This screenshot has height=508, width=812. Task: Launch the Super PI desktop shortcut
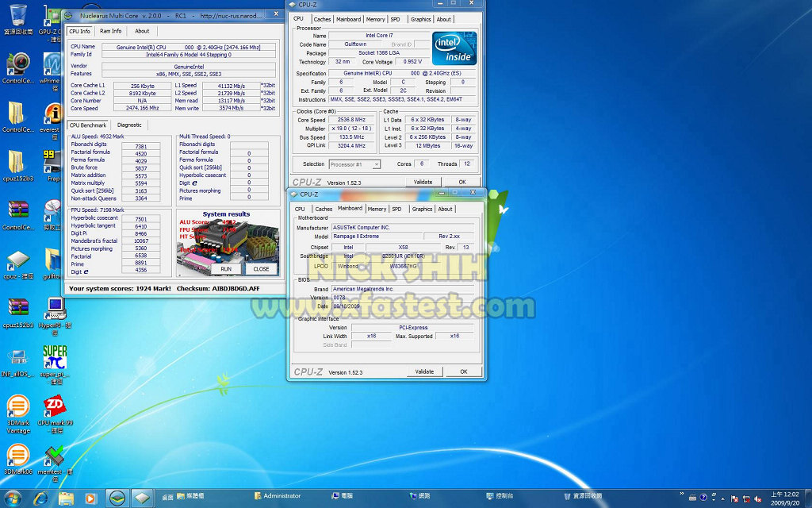(x=54, y=356)
